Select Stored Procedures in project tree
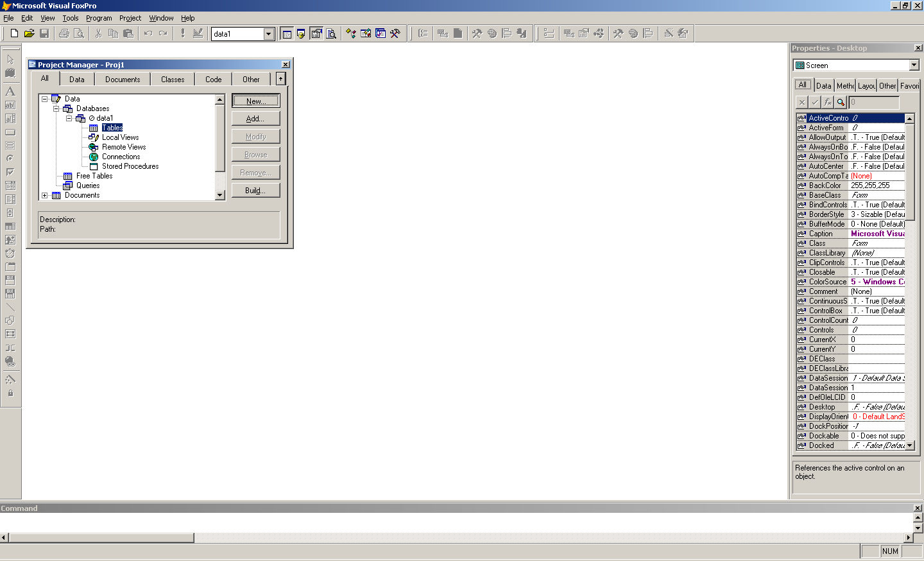This screenshot has width=924, height=561. [130, 166]
